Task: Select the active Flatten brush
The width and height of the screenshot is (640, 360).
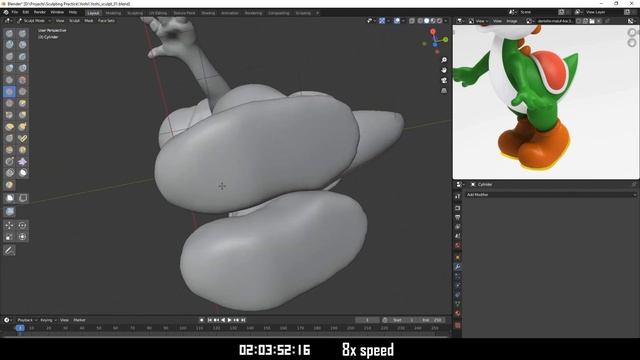Action: click(x=9, y=91)
